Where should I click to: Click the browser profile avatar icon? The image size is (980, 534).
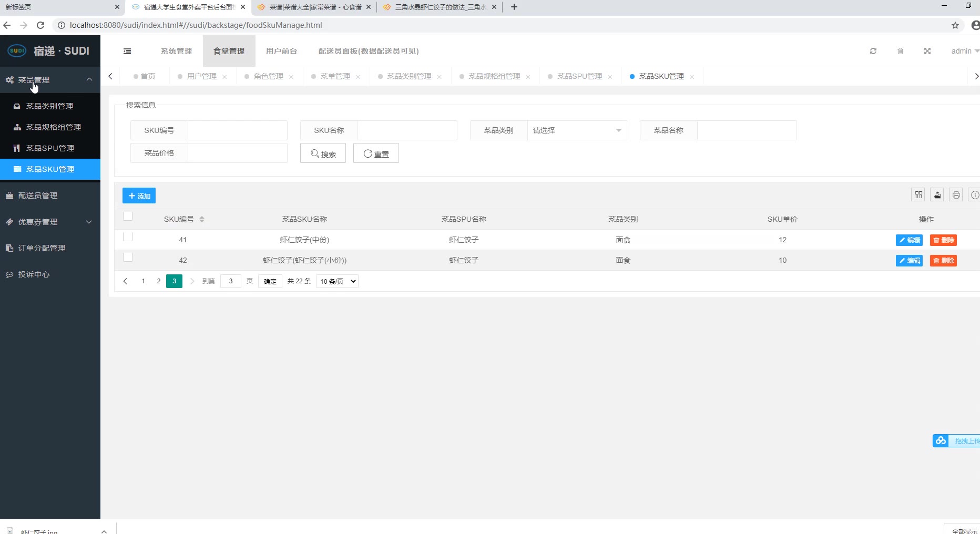point(975,25)
